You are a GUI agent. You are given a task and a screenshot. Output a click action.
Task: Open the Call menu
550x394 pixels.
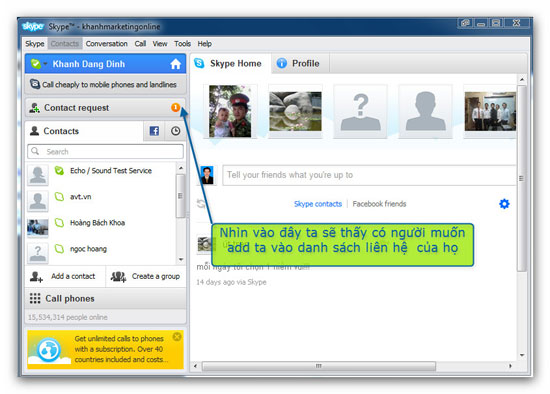coord(140,44)
